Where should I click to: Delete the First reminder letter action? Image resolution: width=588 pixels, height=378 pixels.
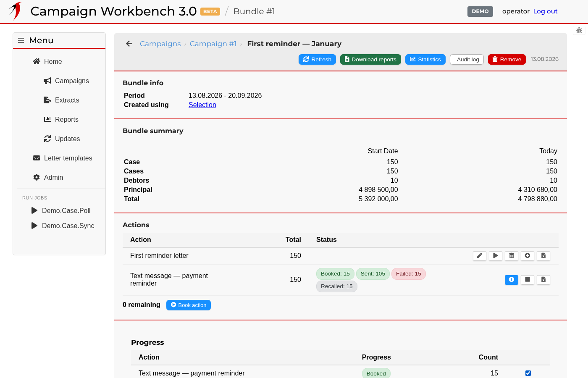[x=512, y=256]
